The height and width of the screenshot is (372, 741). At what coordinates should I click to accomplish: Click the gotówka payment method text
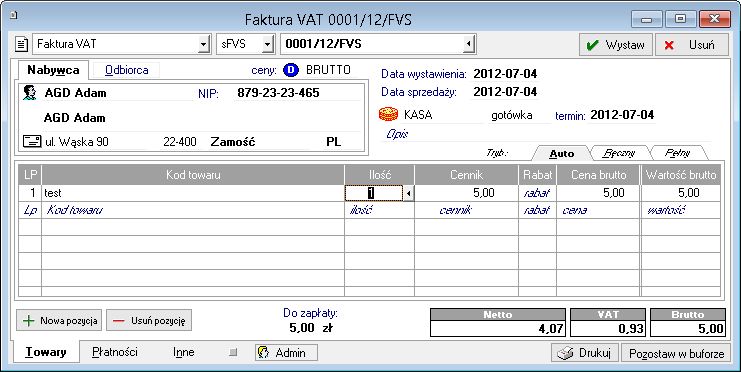512,115
